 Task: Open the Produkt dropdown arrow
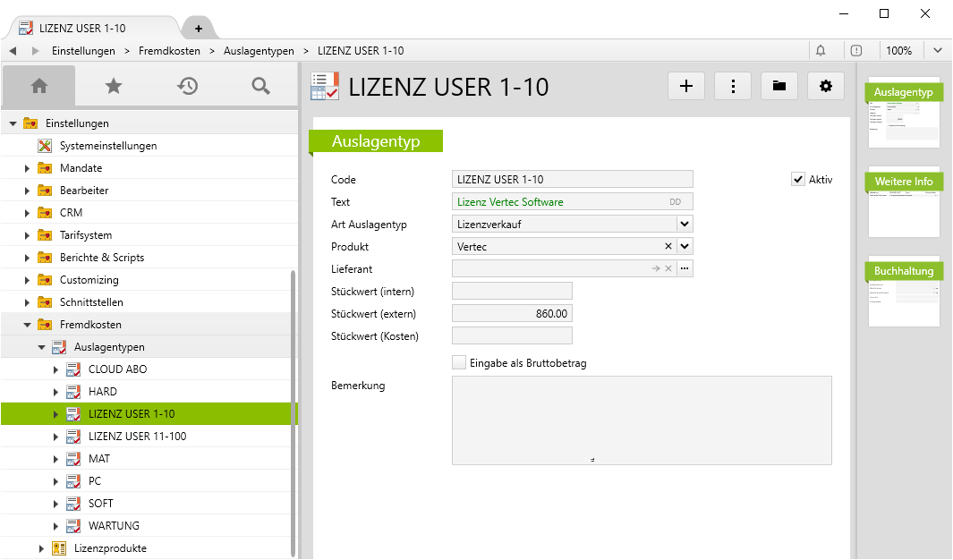point(685,247)
